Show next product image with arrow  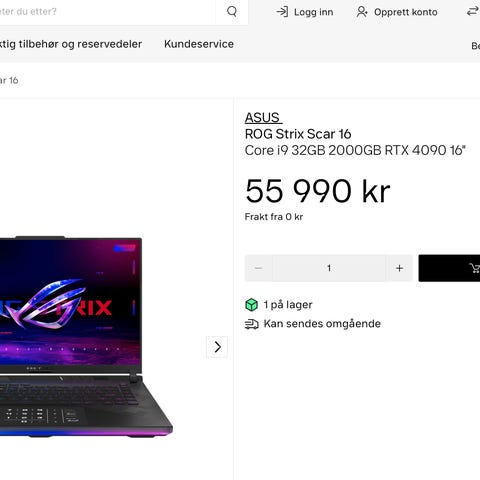[x=217, y=347]
